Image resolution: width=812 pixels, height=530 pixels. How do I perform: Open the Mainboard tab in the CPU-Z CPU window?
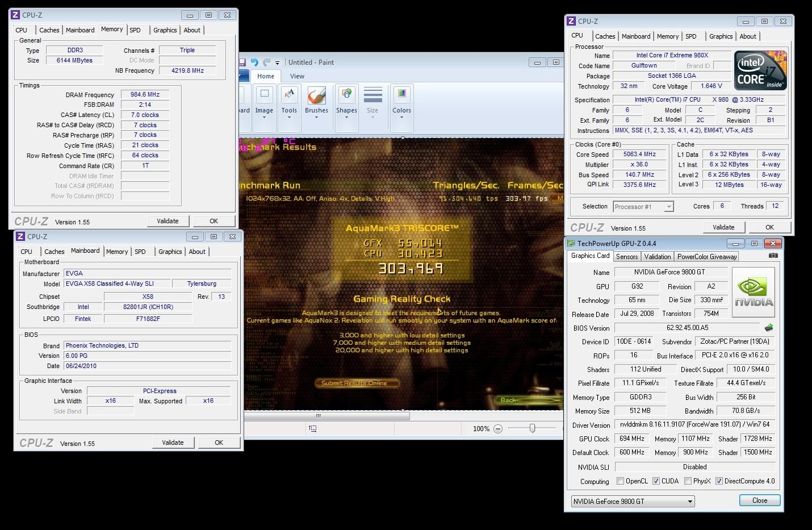point(635,36)
